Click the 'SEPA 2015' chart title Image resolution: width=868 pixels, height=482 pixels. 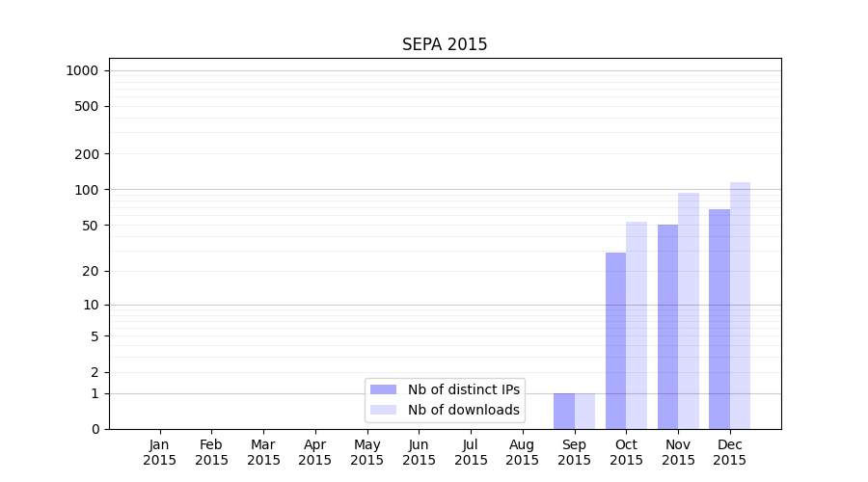[x=445, y=45]
